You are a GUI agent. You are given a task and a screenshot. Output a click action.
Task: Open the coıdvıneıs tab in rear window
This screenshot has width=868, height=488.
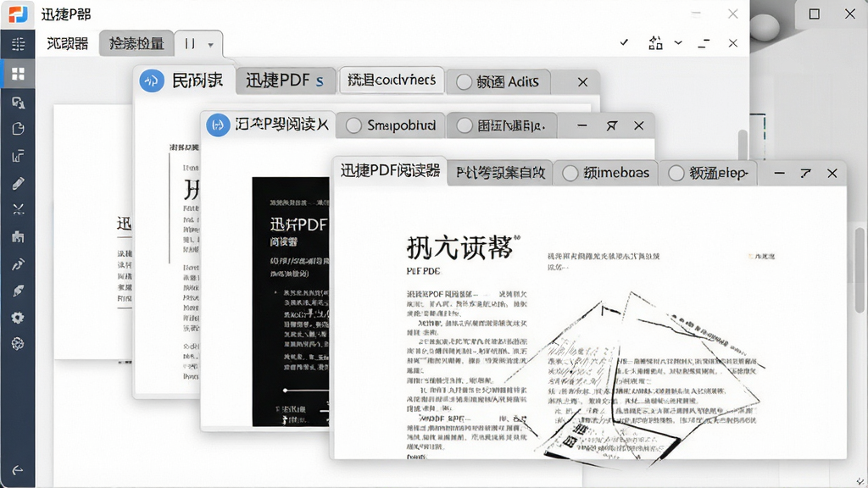[x=392, y=80]
